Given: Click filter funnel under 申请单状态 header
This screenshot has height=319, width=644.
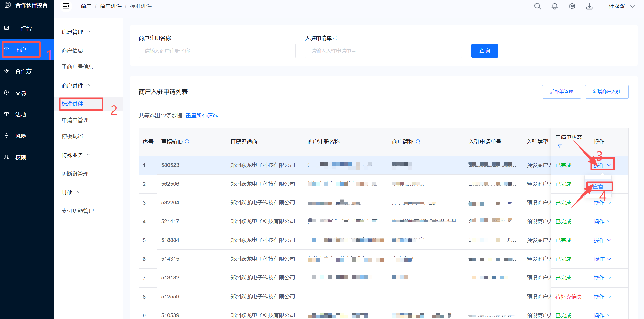Looking at the screenshot, I should click(560, 146).
